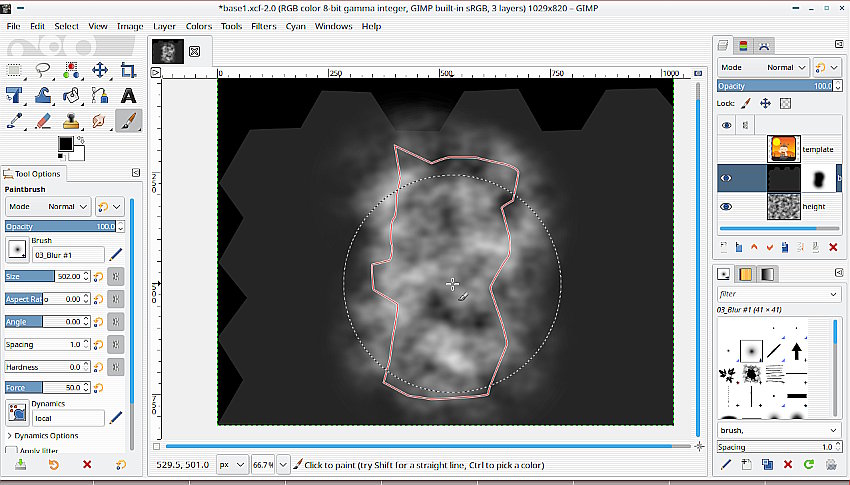Open the Colors menu
850x485 pixels.
coord(198,26)
